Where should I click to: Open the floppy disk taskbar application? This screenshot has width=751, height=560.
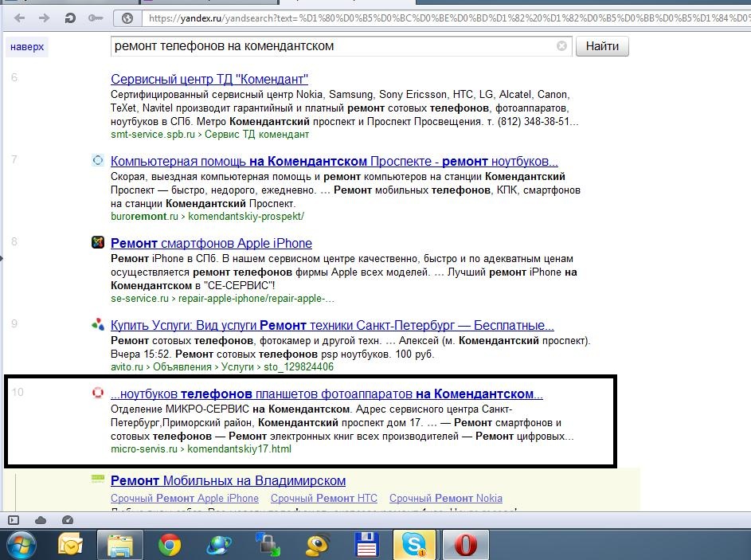[367, 545]
